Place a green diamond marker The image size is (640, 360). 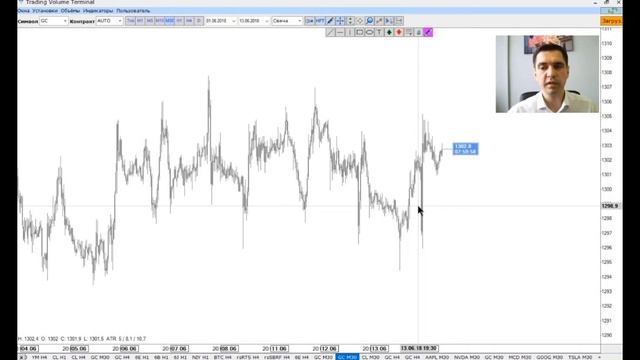point(389,32)
